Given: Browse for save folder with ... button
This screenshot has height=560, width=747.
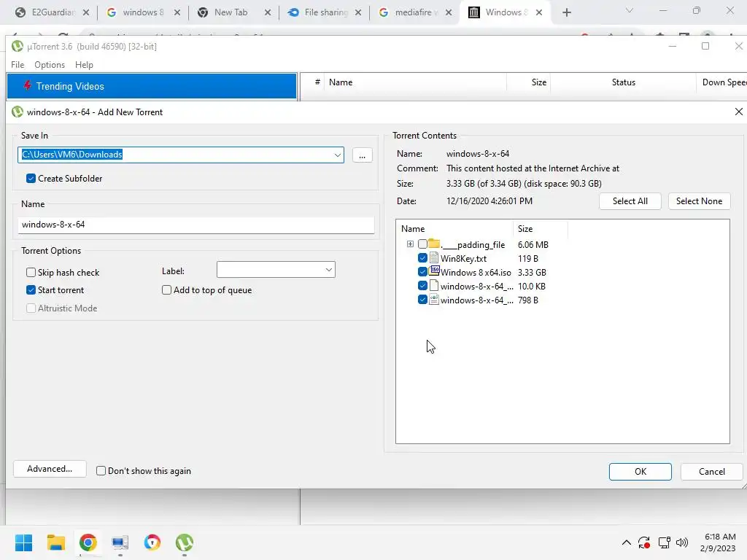Looking at the screenshot, I should point(362,155).
